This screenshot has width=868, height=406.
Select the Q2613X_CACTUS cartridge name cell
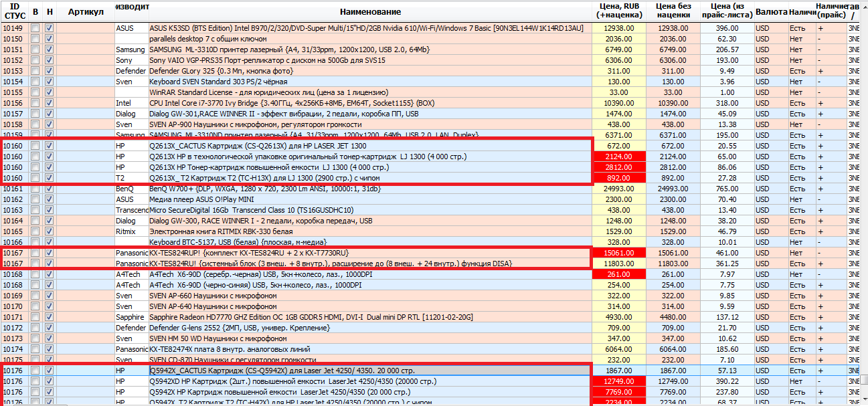point(370,146)
